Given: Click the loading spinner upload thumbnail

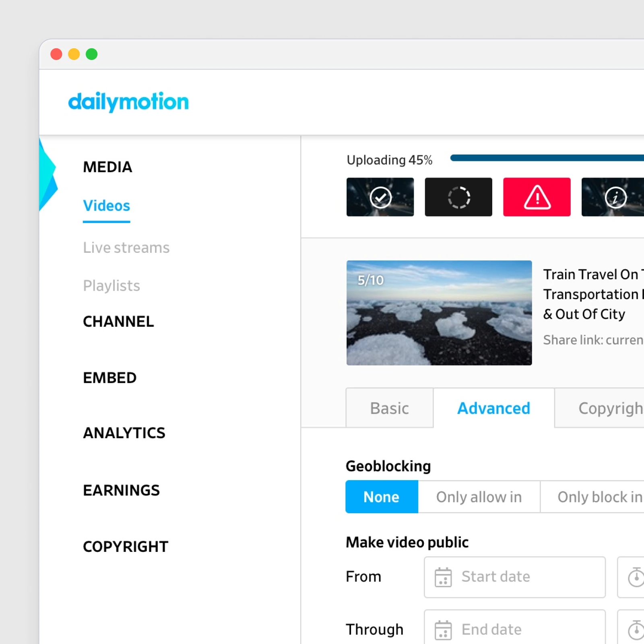Looking at the screenshot, I should [x=458, y=197].
